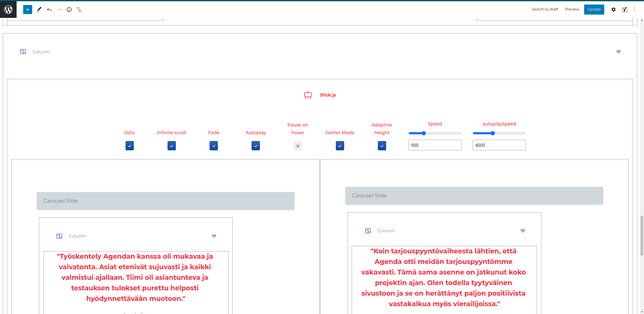
Task: Toggle the Center Mode checkbox
Action: tap(340, 146)
